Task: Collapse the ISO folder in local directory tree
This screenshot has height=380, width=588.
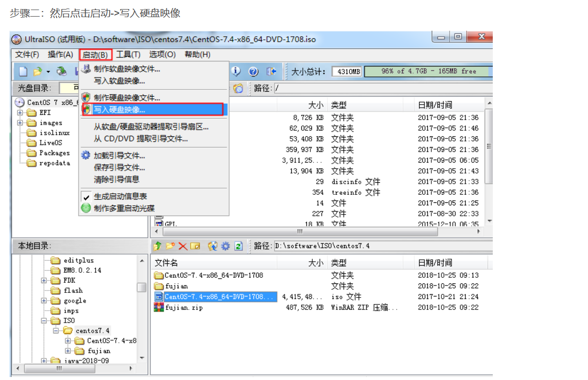Action: click(44, 321)
